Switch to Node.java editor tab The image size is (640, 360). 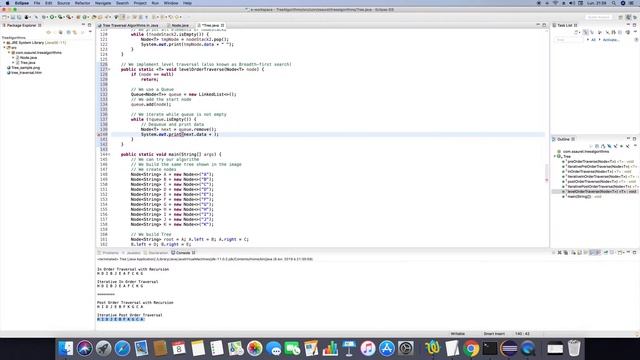pos(179,25)
